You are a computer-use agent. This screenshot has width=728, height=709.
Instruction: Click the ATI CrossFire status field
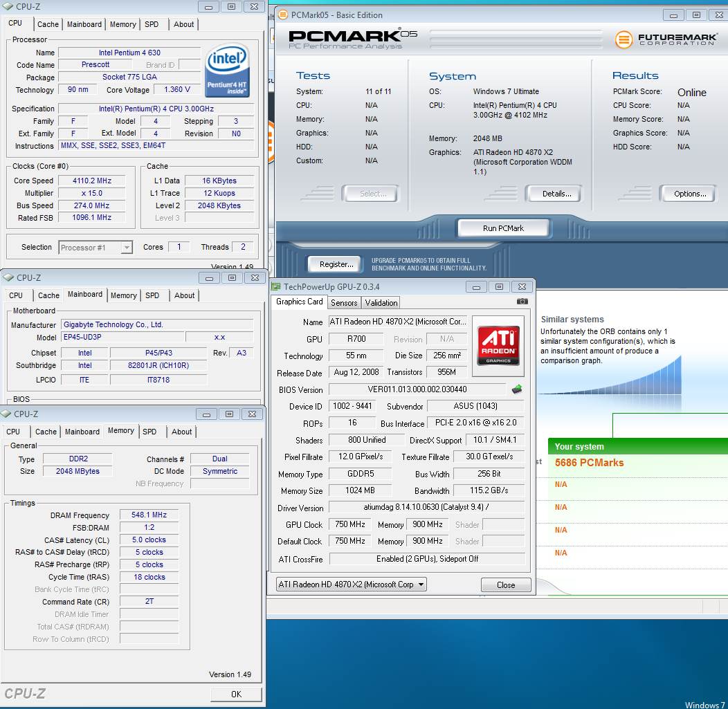point(427,559)
